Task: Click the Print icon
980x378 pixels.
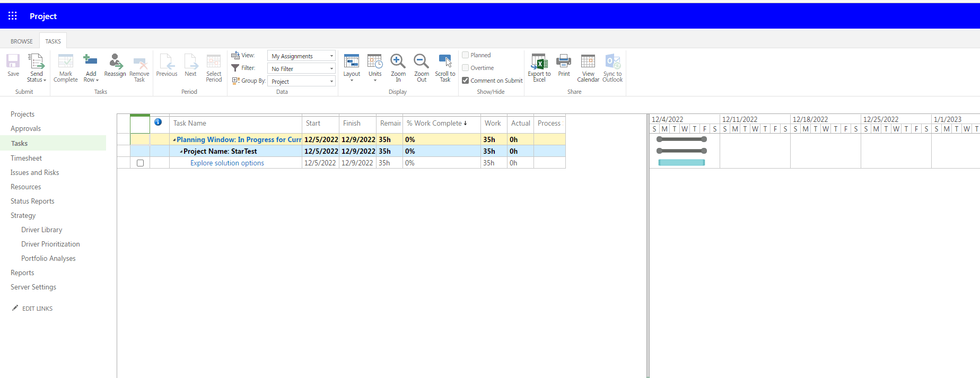Action: click(x=564, y=61)
